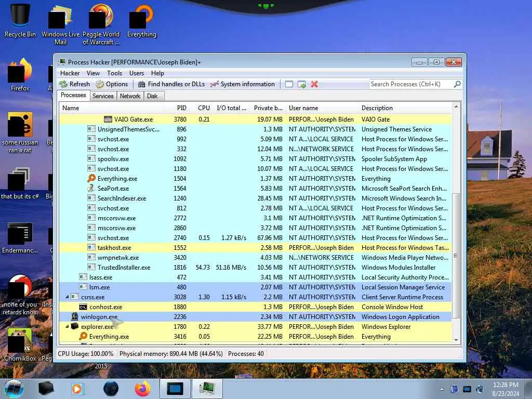Select mscorsvw.exe with PID 2772

coord(255,218)
